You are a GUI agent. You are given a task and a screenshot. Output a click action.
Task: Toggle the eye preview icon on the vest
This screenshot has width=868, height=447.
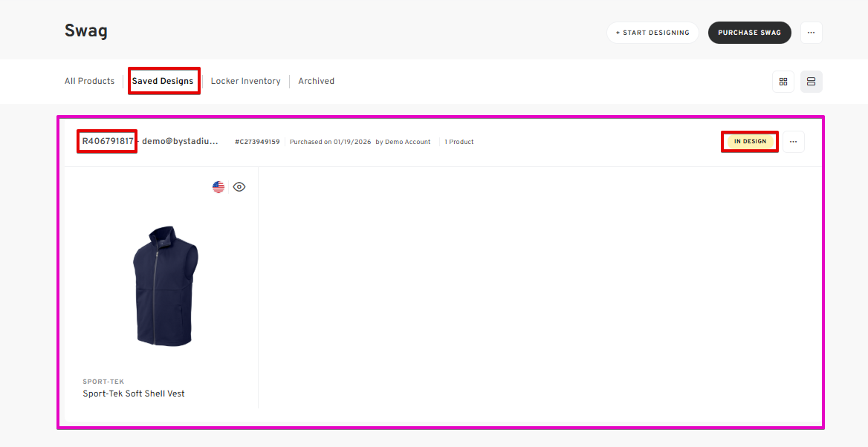click(239, 187)
